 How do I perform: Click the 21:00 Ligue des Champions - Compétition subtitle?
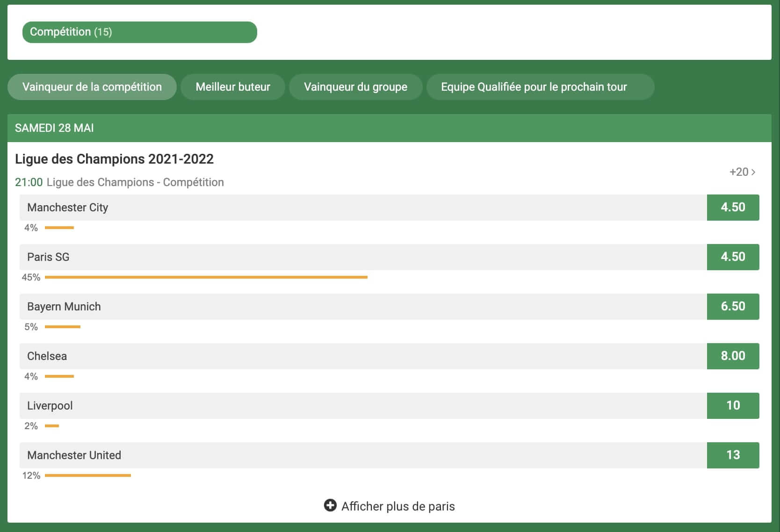coord(119,182)
